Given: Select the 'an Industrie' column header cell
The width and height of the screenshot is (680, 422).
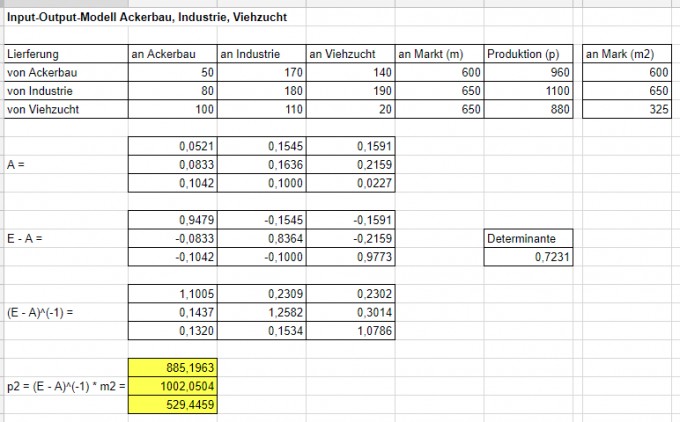Looking at the screenshot, I should click(x=262, y=54).
